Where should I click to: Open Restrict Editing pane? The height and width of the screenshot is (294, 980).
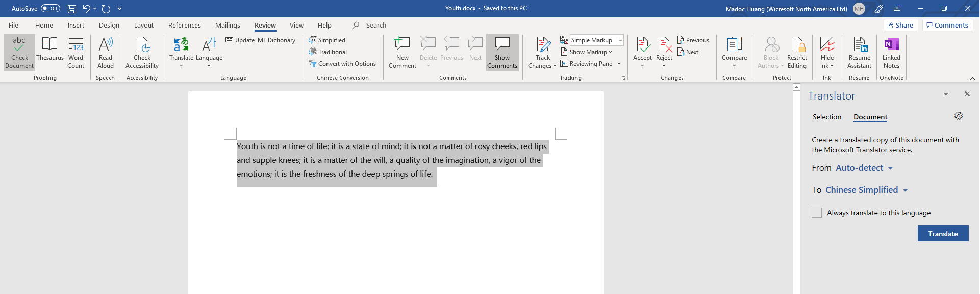pyautogui.click(x=797, y=52)
